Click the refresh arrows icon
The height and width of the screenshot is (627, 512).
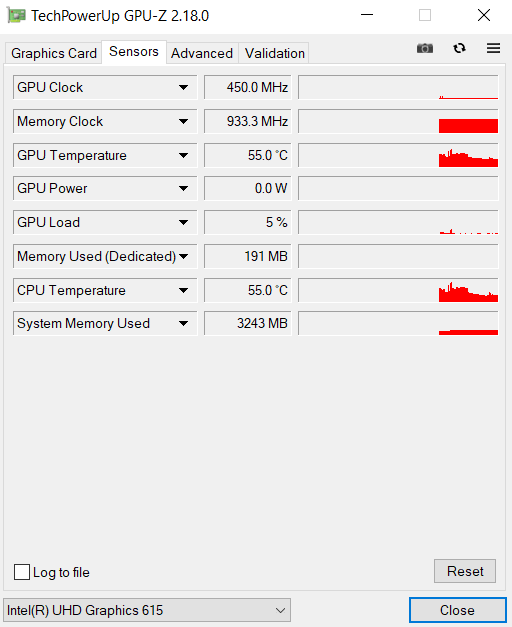click(459, 48)
